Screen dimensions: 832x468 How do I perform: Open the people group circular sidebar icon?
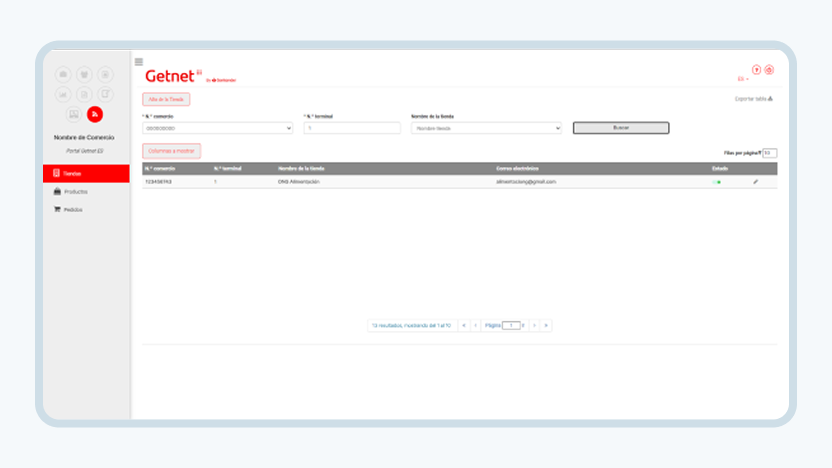pyautogui.click(x=84, y=74)
